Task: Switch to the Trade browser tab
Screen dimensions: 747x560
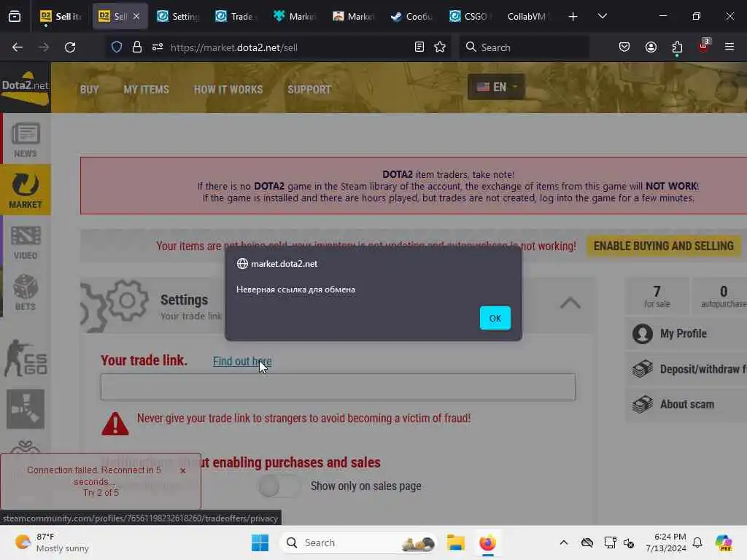Action: [x=237, y=17]
